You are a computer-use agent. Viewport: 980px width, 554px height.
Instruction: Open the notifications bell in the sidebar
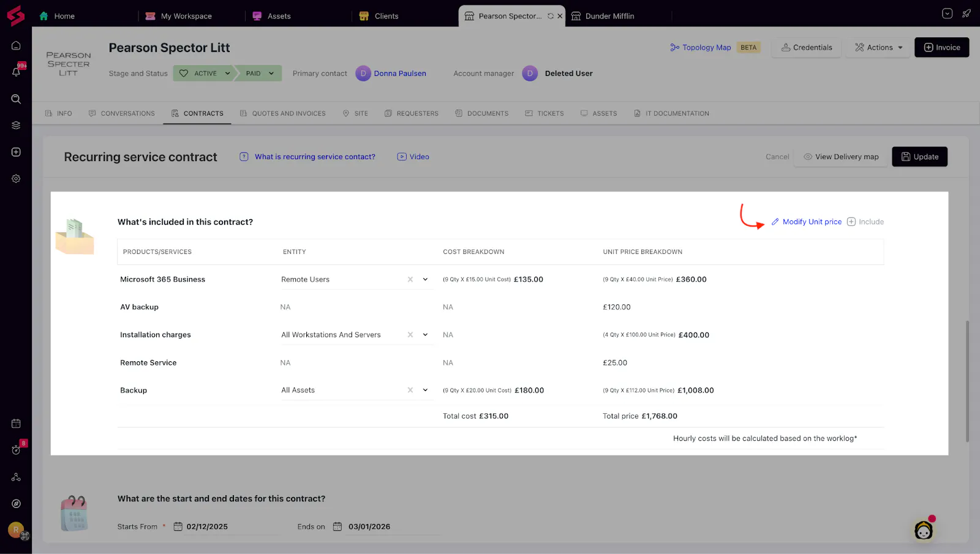tap(16, 72)
